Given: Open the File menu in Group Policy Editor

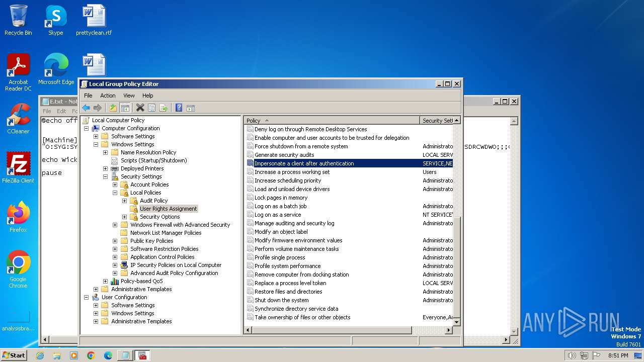Looking at the screenshot, I should click(x=88, y=96).
